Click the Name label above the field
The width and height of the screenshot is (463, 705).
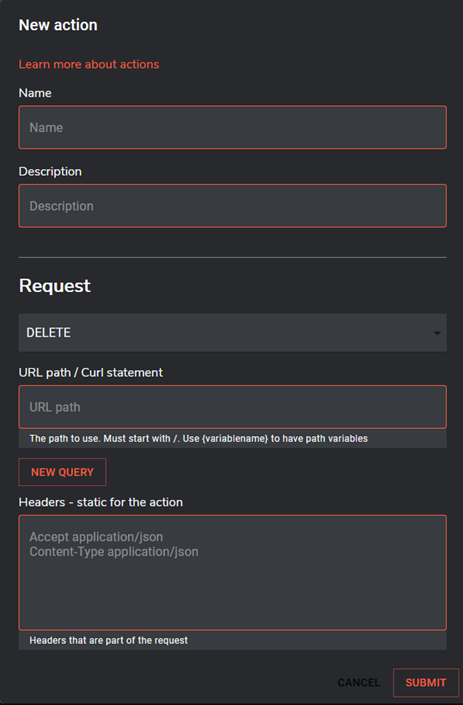(x=35, y=93)
